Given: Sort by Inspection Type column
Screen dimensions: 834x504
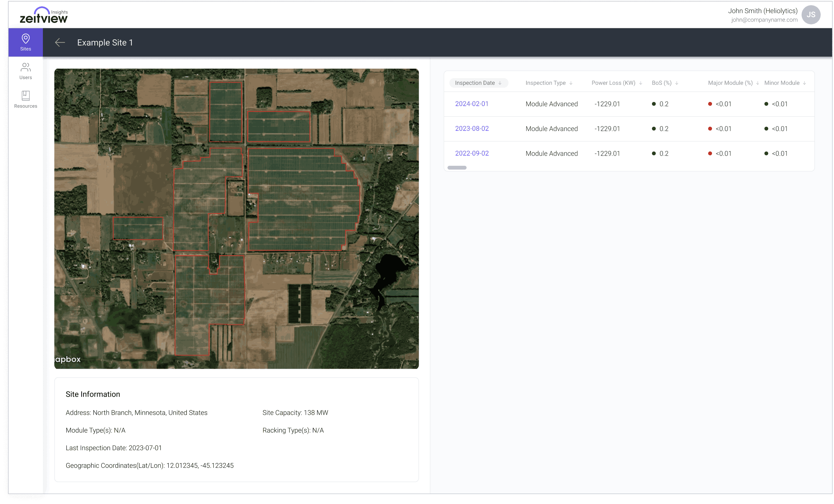Looking at the screenshot, I should pos(549,83).
